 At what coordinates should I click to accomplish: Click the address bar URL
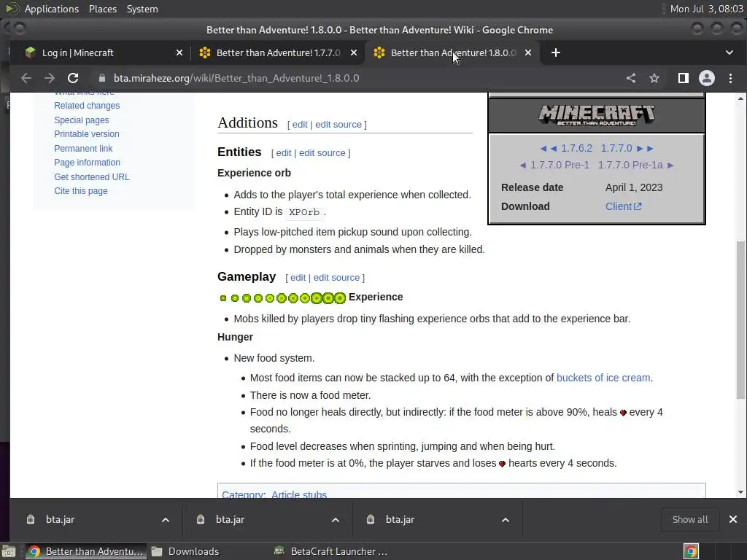coord(236,78)
